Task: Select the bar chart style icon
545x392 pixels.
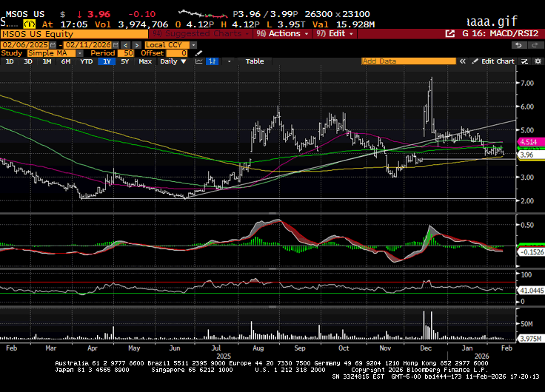Action: coord(212,61)
